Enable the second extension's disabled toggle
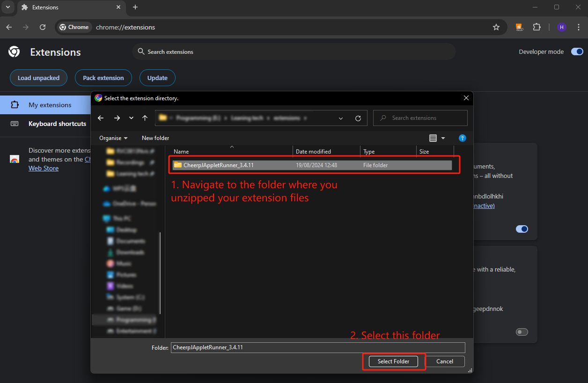The width and height of the screenshot is (588, 383). [x=522, y=332]
